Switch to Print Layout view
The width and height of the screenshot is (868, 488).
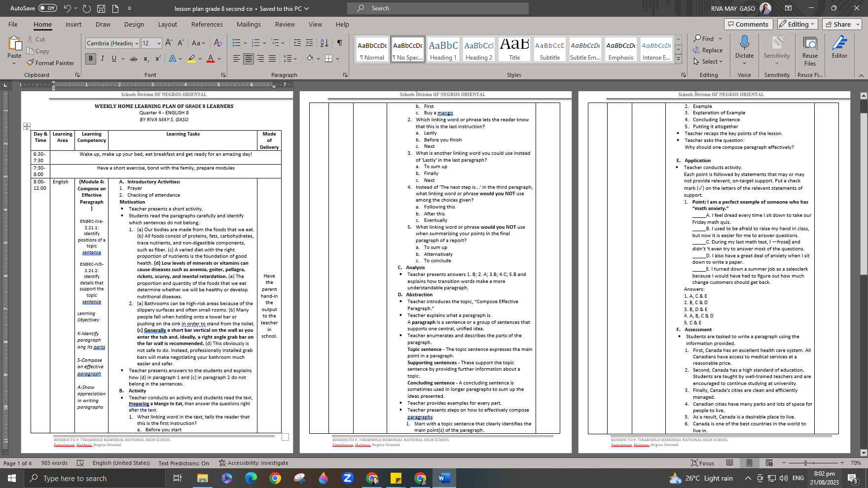click(749, 463)
